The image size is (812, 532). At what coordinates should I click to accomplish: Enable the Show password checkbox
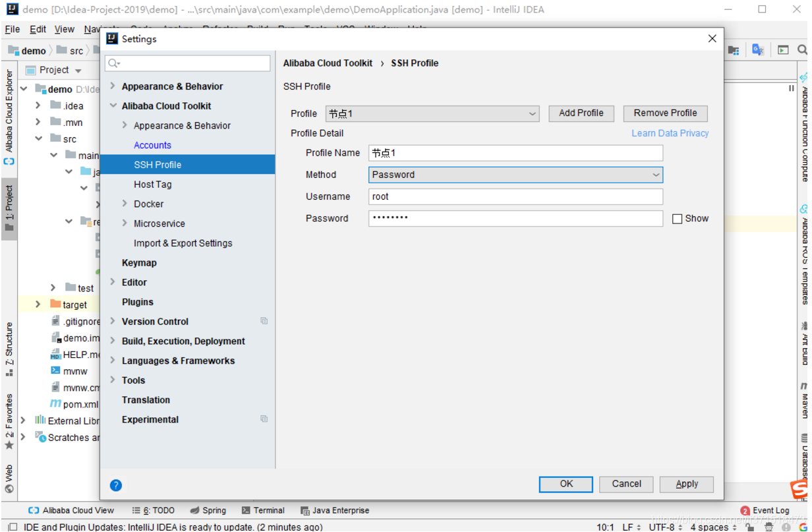pos(677,219)
